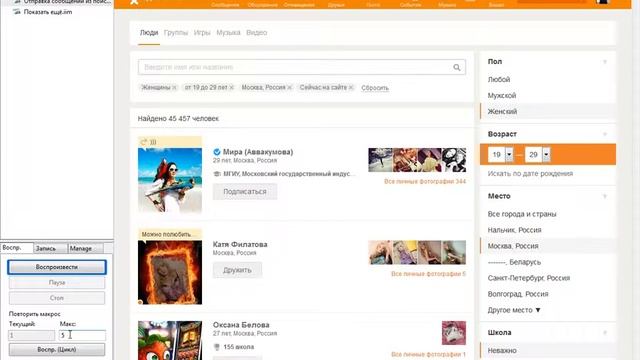Switch to the Музыка tab
Screen dimensions: 640x360
click(228, 33)
